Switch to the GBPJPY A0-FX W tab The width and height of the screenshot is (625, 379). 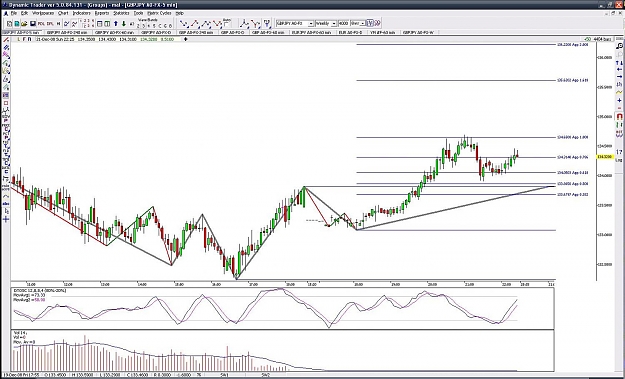coord(418,32)
